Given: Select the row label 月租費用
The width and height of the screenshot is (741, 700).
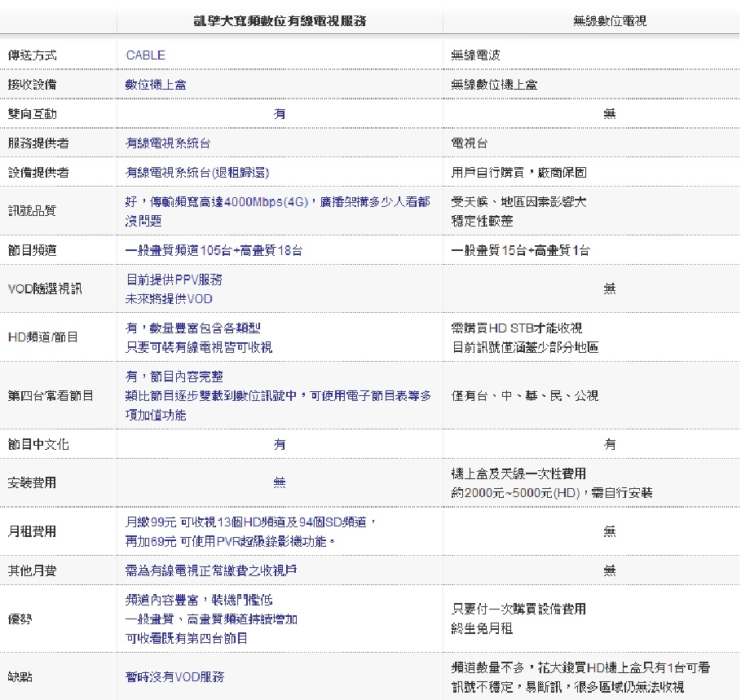Looking at the screenshot, I should coord(32,532).
